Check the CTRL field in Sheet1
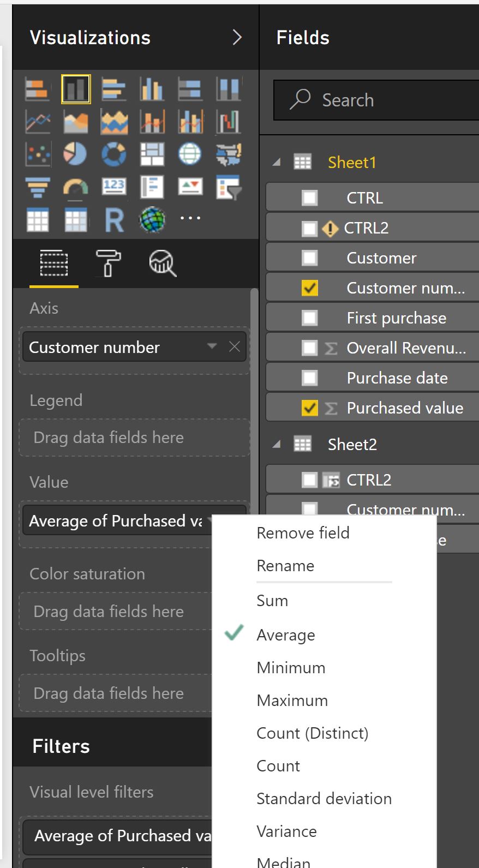 (x=310, y=197)
